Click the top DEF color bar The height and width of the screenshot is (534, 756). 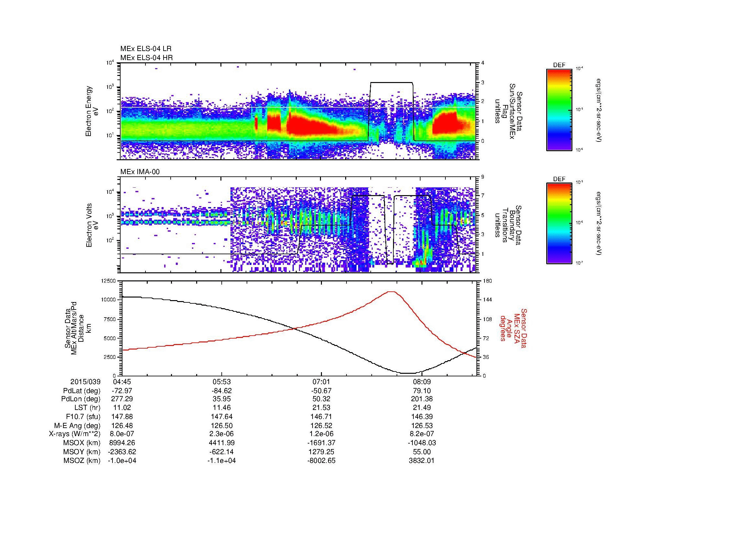pyautogui.click(x=559, y=109)
